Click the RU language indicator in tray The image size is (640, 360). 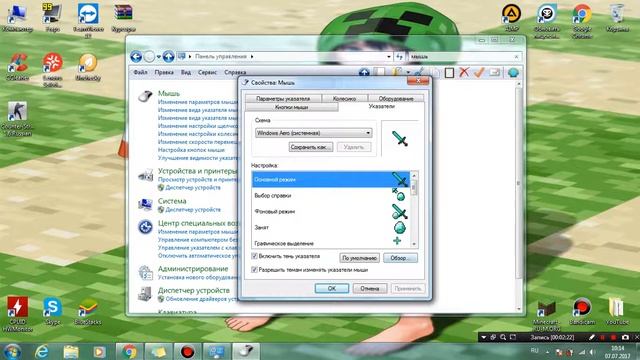click(x=534, y=351)
